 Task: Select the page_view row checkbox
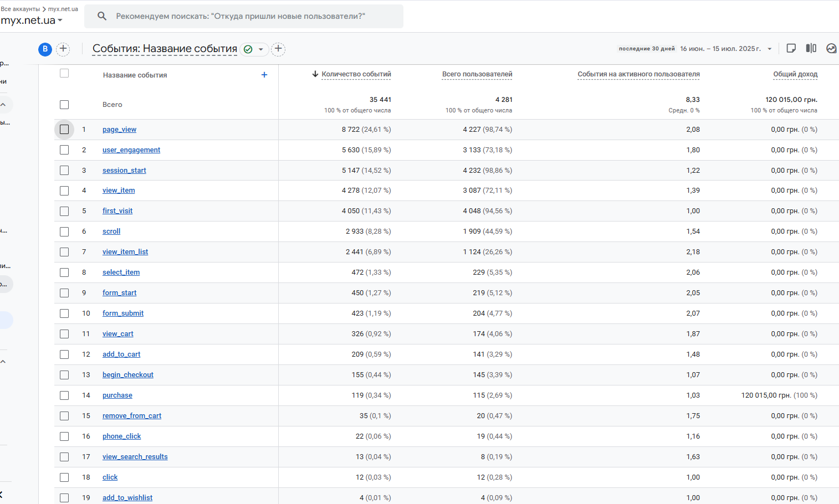pos(64,130)
